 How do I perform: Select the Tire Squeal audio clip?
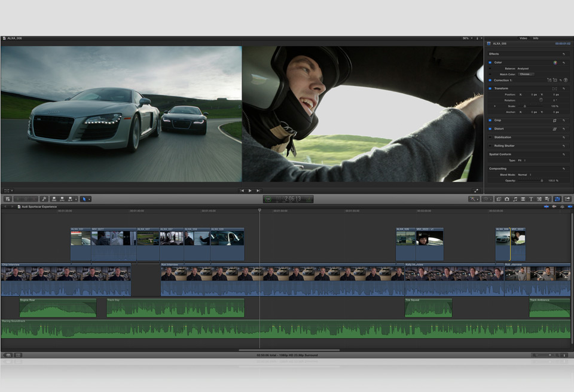pos(428,308)
